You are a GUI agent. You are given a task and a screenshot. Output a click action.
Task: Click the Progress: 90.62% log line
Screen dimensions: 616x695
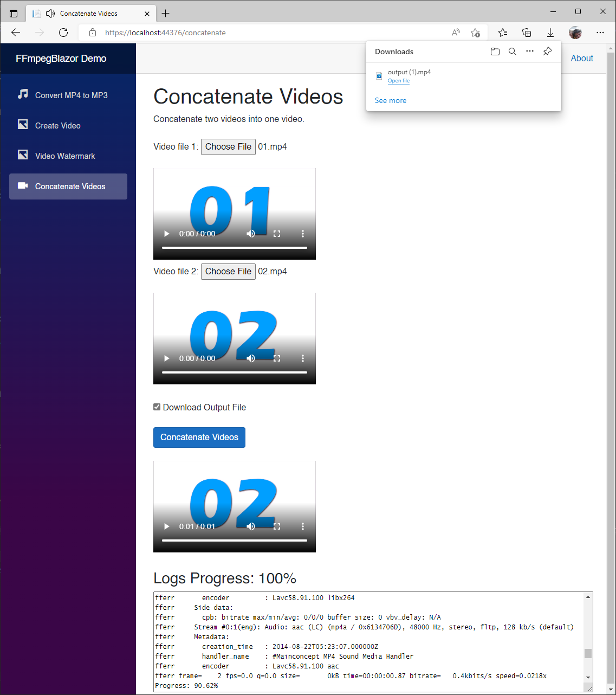[186, 686]
